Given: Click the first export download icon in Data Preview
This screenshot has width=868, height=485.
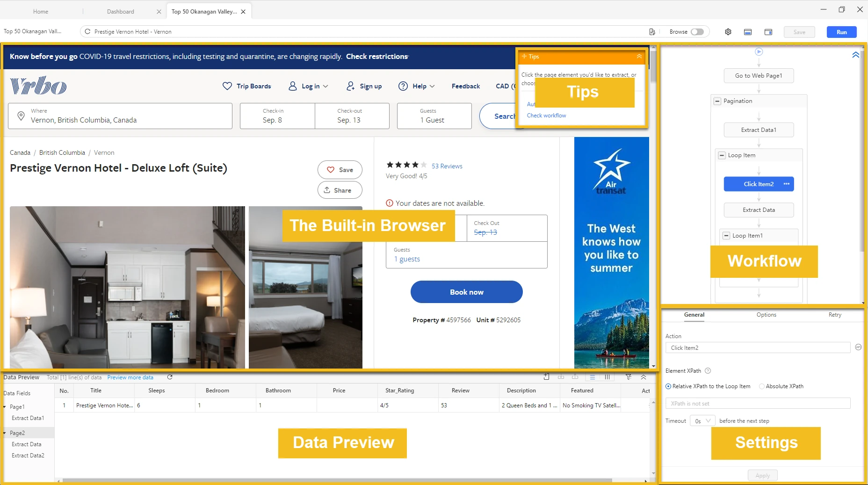Looking at the screenshot, I should click(561, 377).
